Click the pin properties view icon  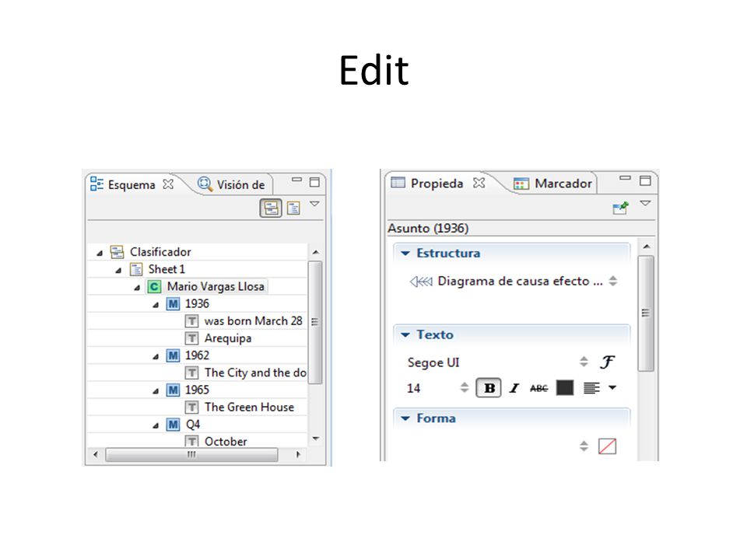(620, 208)
